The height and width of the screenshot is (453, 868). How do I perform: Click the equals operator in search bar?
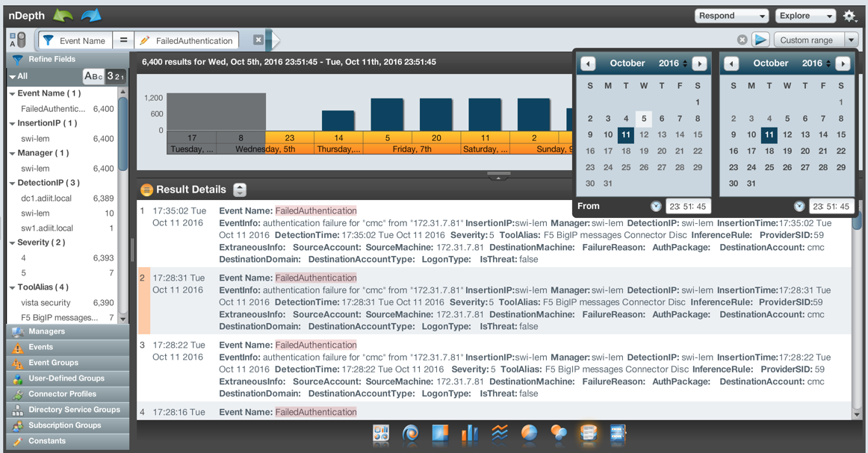point(123,40)
